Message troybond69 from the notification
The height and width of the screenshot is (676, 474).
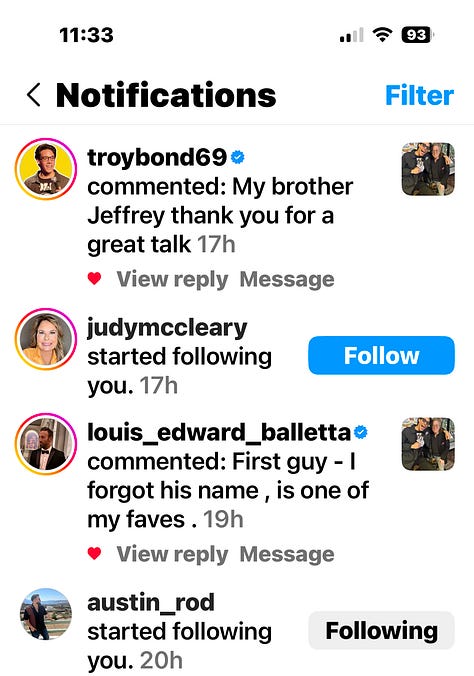tap(287, 279)
